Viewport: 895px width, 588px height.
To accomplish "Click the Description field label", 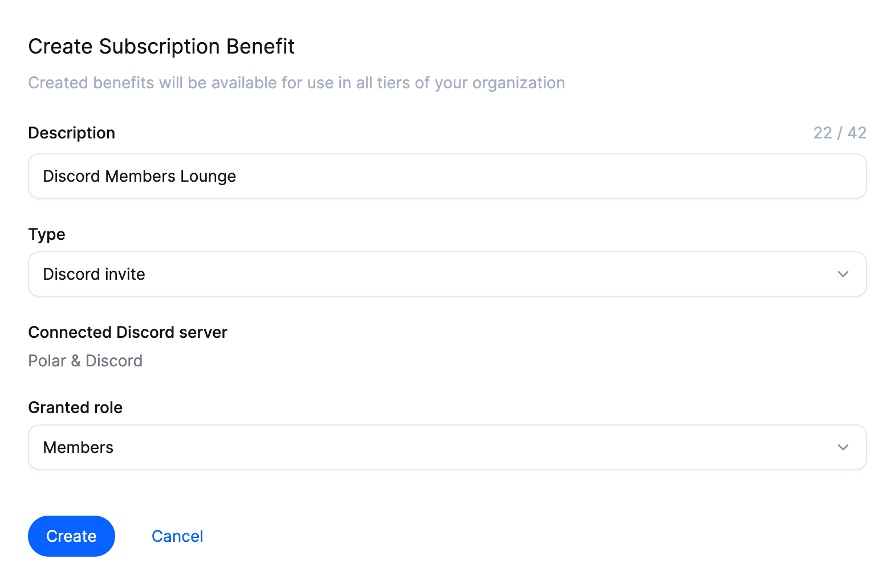I will (x=72, y=133).
